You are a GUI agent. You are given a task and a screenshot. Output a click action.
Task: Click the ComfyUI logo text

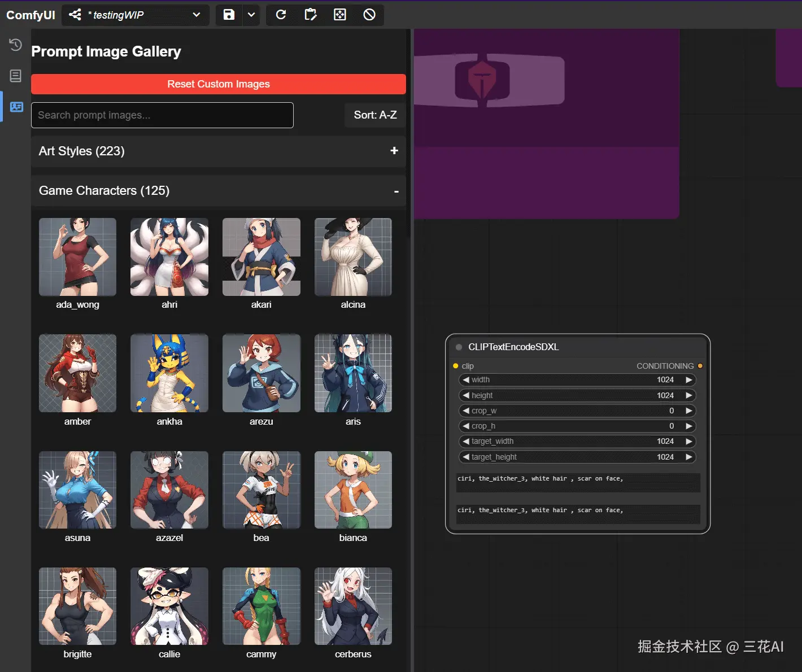coord(30,15)
